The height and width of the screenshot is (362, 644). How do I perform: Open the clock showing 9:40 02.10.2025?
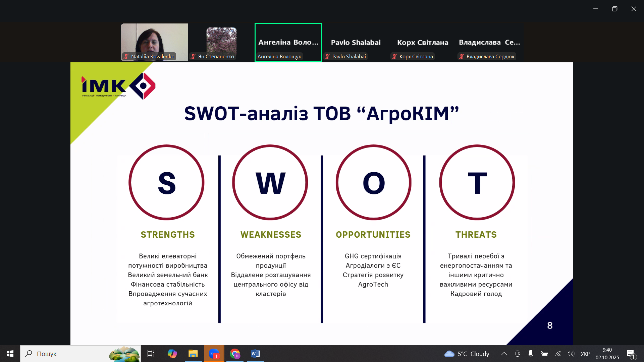[x=607, y=354]
